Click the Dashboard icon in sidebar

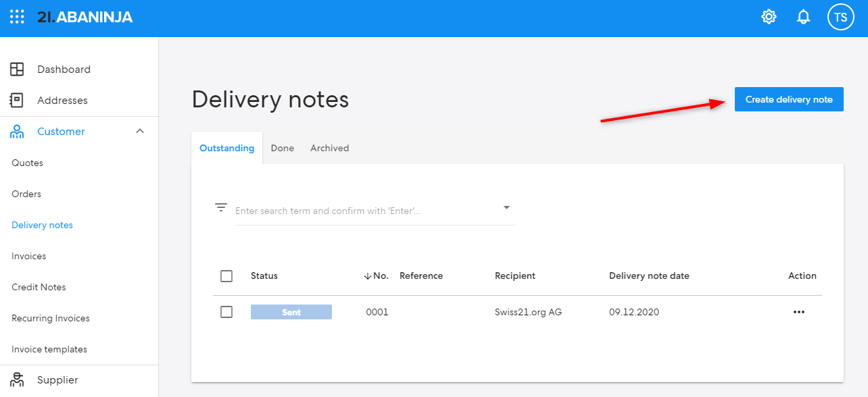coord(17,69)
